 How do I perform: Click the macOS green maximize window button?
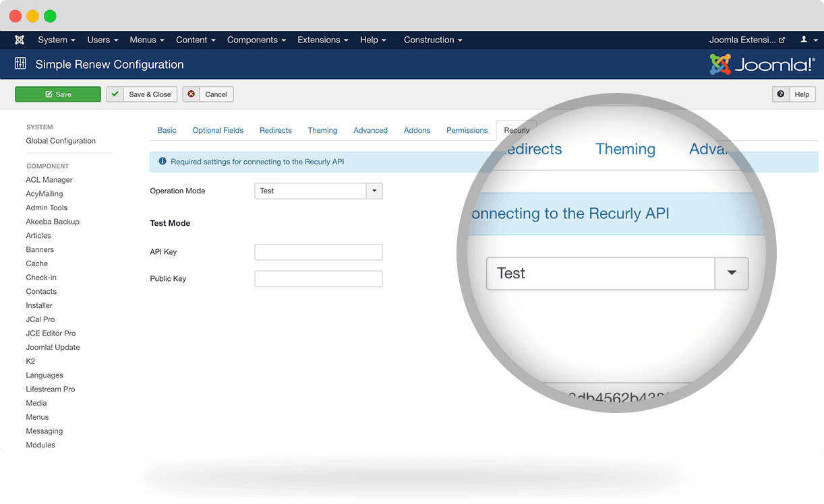tap(50, 16)
